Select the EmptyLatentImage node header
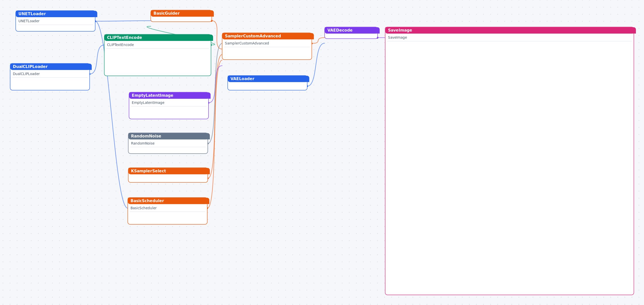The image size is (644, 305). tap(170, 95)
